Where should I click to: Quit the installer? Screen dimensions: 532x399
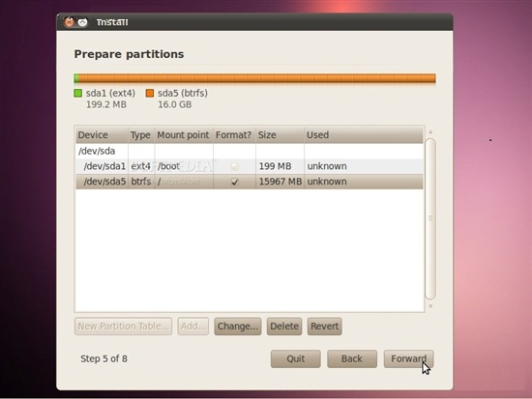[296, 358]
